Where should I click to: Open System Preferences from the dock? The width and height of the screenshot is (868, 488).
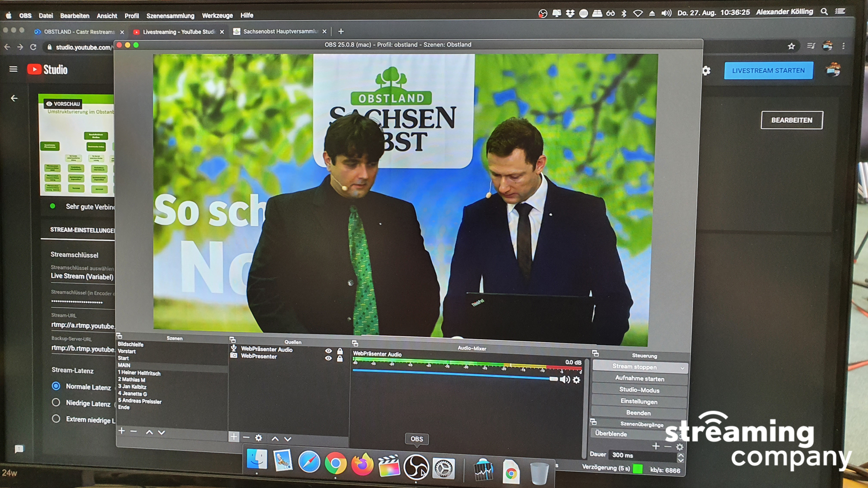click(x=443, y=469)
